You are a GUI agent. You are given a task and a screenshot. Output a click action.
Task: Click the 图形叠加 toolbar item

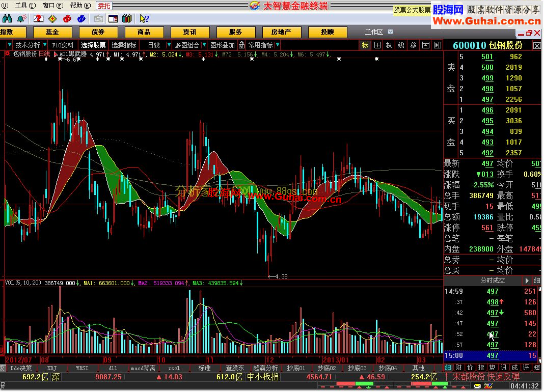point(223,45)
